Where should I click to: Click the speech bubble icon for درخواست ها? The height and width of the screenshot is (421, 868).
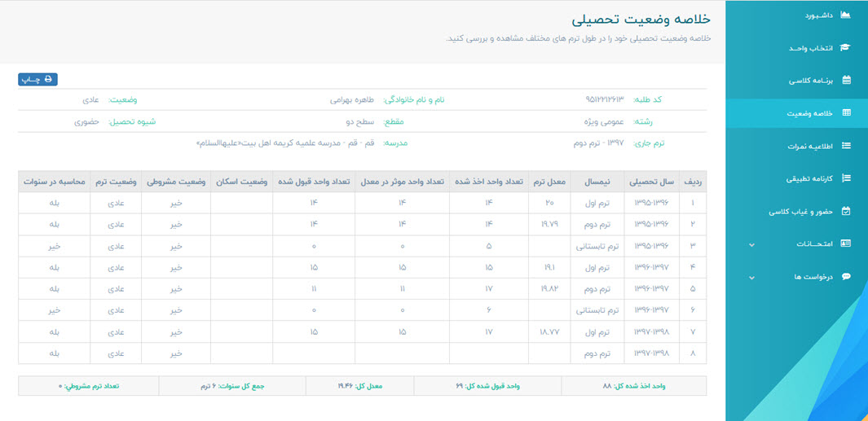click(846, 277)
